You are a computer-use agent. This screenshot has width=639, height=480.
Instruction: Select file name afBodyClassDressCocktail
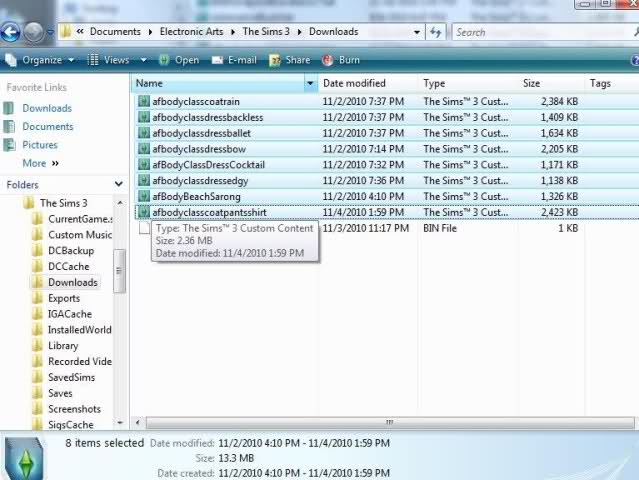pos(209,165)
